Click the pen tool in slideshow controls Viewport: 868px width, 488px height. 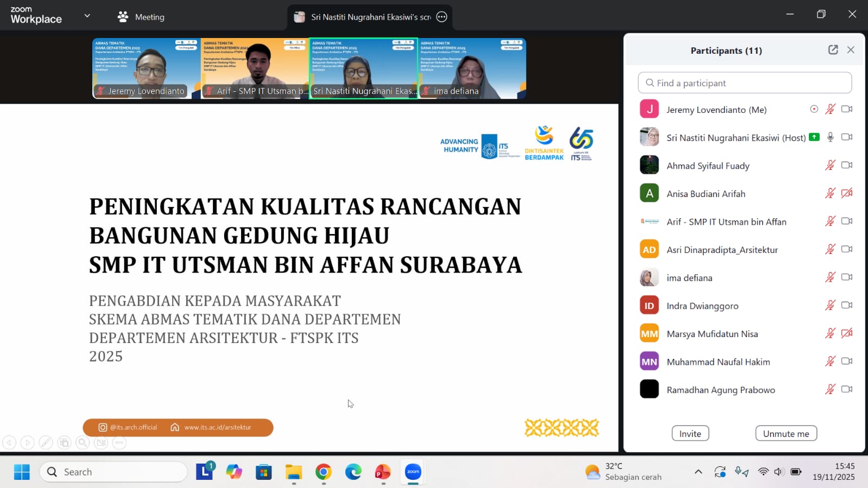click(46, 442)
